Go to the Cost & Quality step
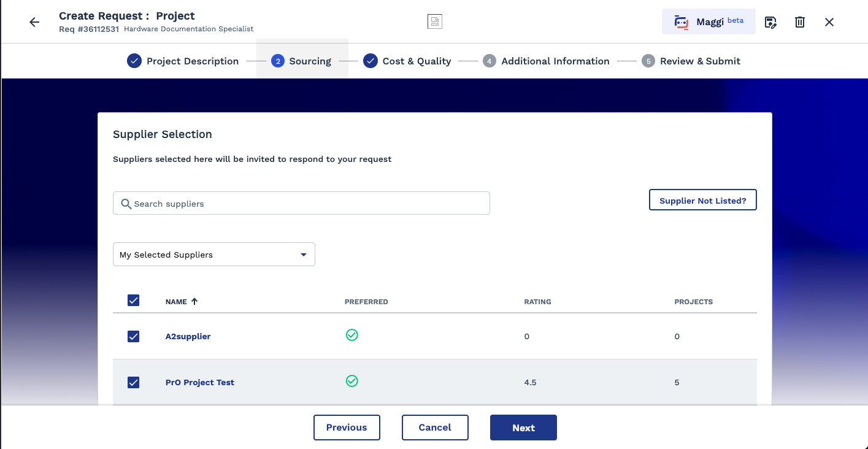The width and height of the screenshot is (868, 449). (x=407, y=61)
